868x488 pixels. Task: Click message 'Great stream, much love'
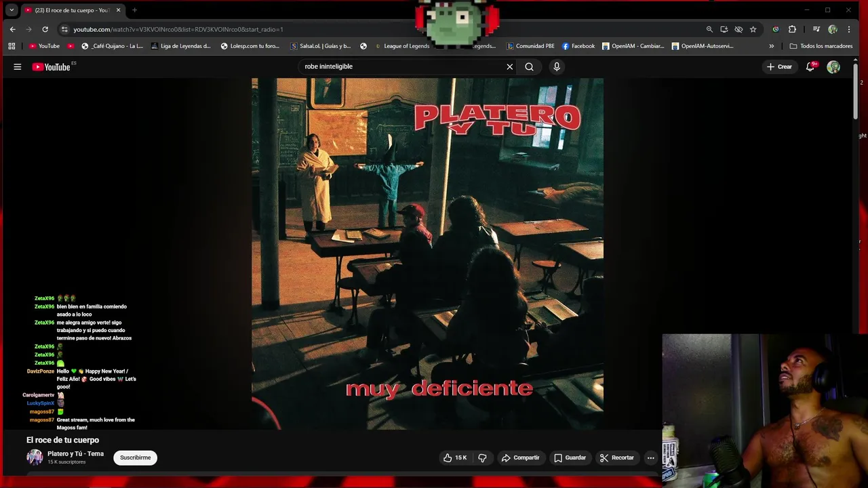pyautogui.click(x=96, y=424)
